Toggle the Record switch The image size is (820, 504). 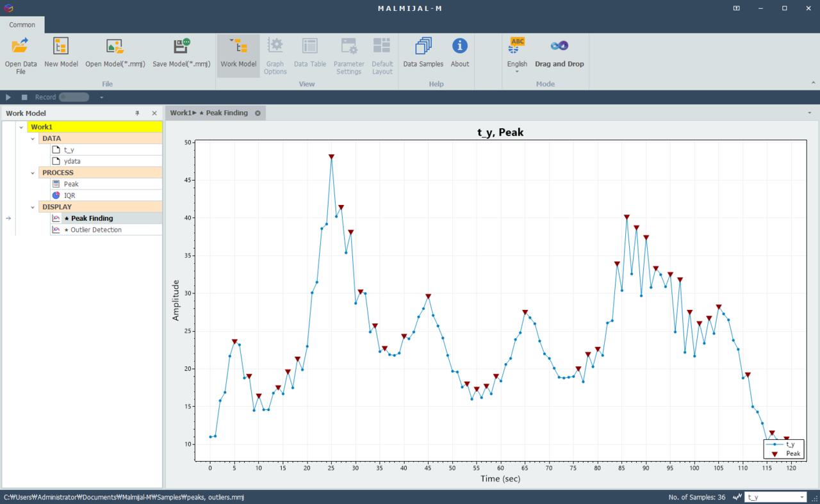pyautogui.click(x=74, y=97)
